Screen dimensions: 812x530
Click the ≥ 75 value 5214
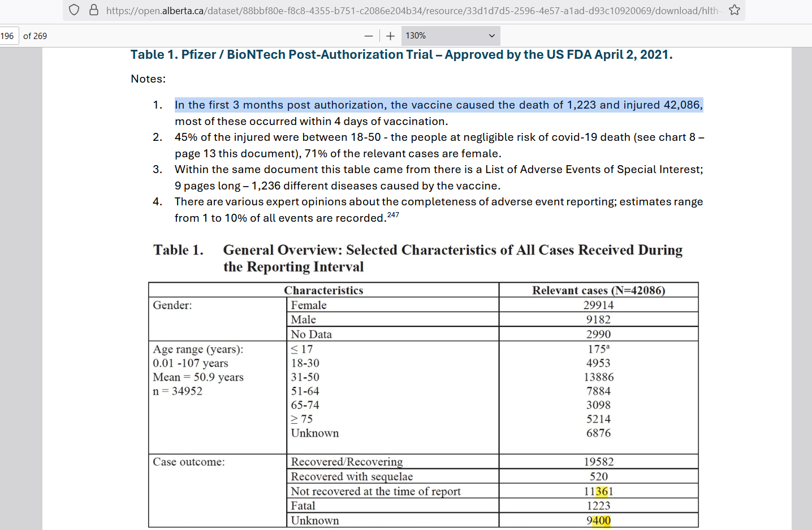tap(598, 419)
